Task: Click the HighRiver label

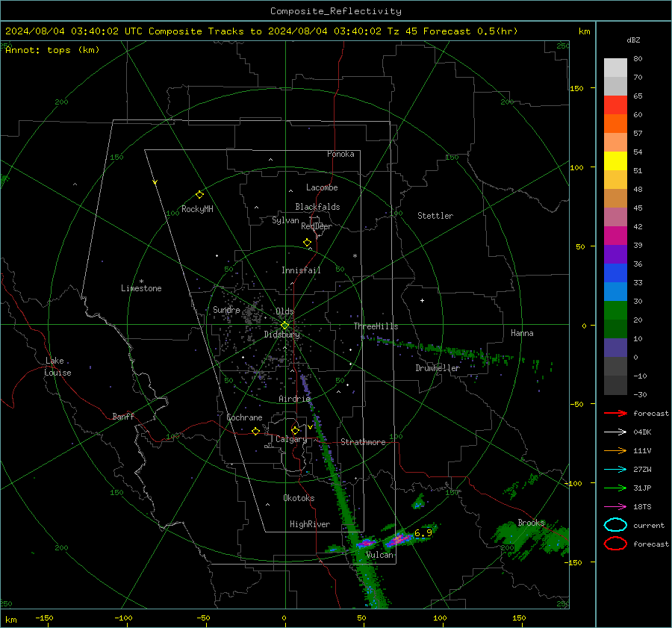Action: (310, 524)
